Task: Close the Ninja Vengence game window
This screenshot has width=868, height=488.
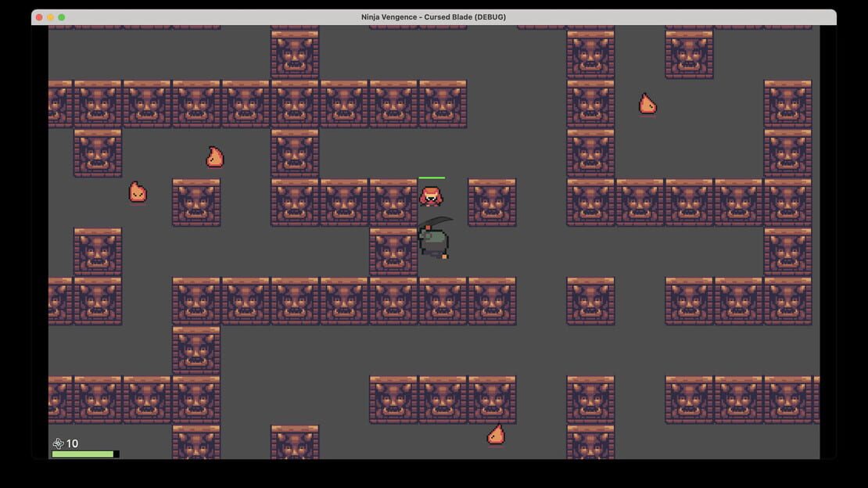Action: click(39, 17)
